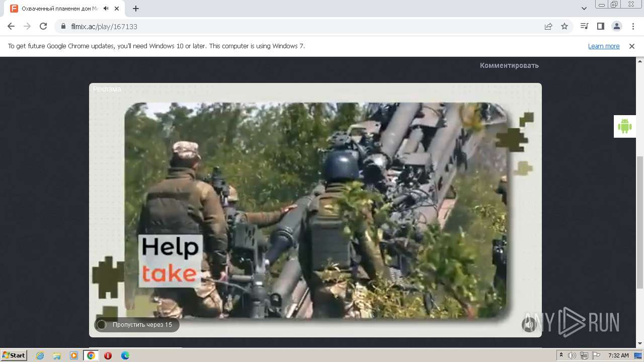Open Windows Explorer from the taskbar

(57, 355)
